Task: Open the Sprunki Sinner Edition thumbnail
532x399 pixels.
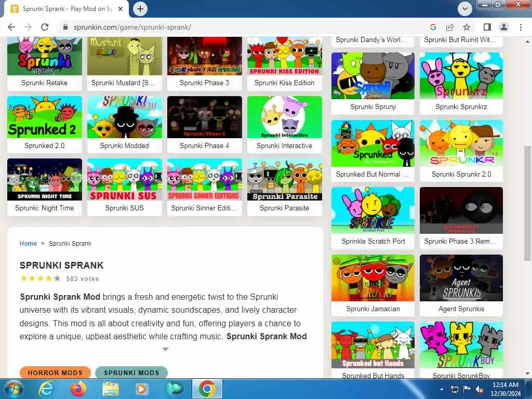Action: [205, 179]
